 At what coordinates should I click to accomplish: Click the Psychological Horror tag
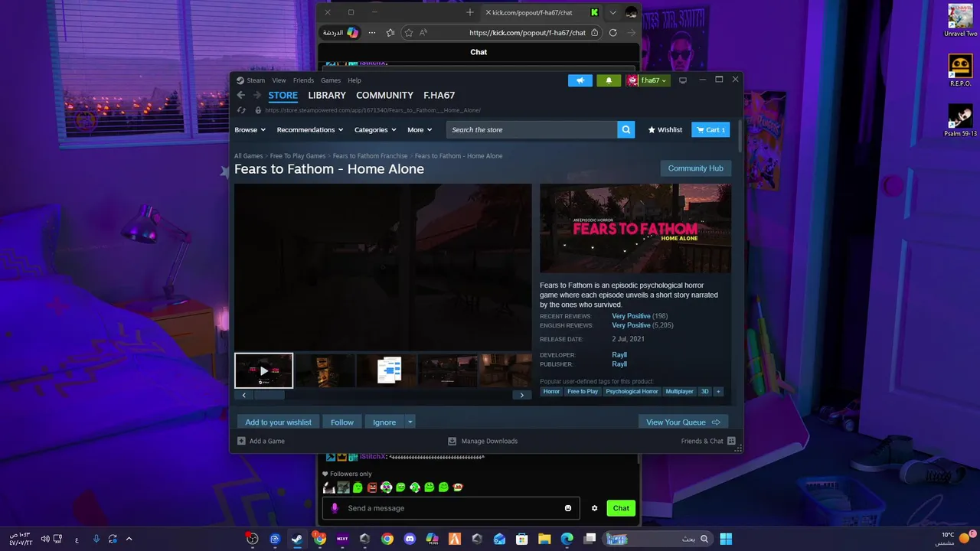pos(632,391)
